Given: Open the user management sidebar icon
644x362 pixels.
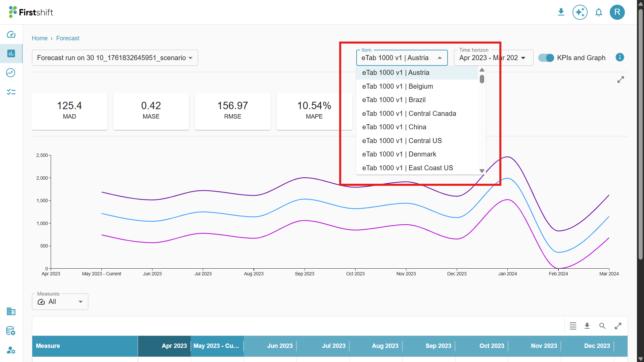Looking at the screenshot, I should click(11, 350).
